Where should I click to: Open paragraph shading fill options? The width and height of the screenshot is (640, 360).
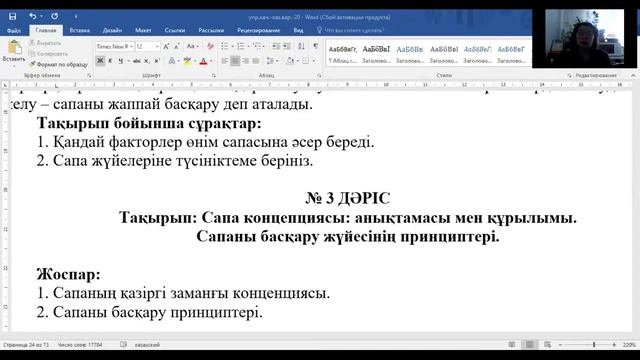tap(290, 61)
